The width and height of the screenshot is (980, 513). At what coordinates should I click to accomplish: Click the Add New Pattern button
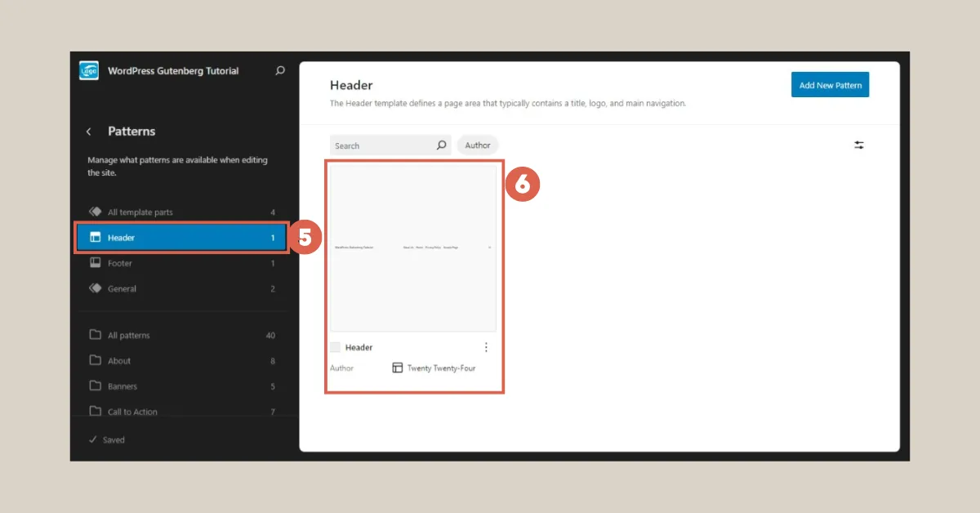click(x=830, y=85)
